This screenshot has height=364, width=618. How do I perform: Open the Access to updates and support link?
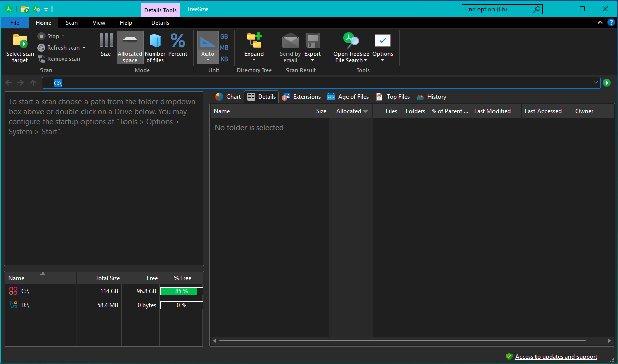[556, 357]
